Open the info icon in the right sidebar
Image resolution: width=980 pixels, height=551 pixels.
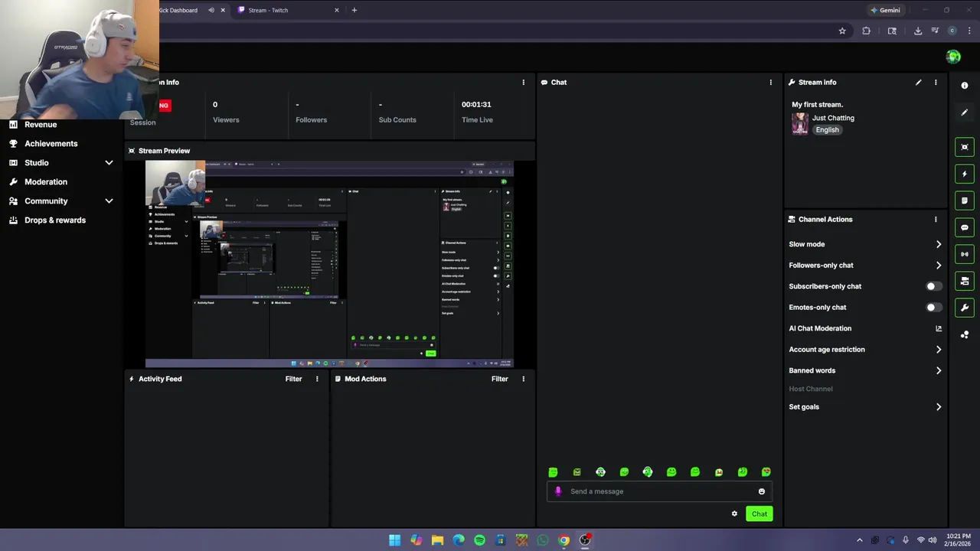pyautogui.click(x=965, y=86)
